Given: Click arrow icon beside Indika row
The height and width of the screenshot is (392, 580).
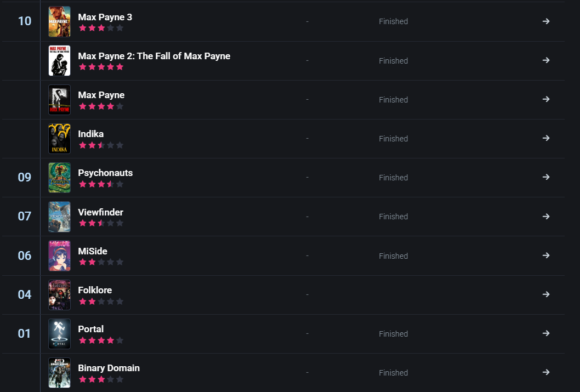Looking at the screenshot, I should click(545, 138).
